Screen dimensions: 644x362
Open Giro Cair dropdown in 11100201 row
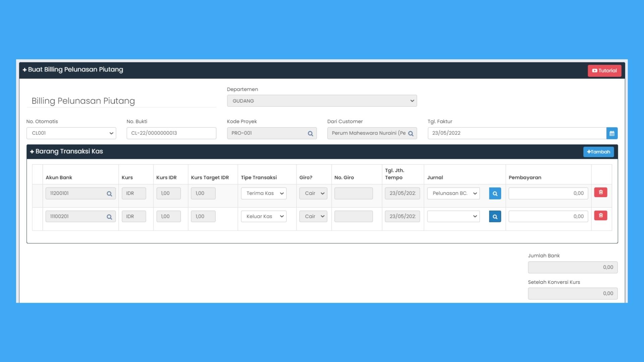[x=313, y=217]
